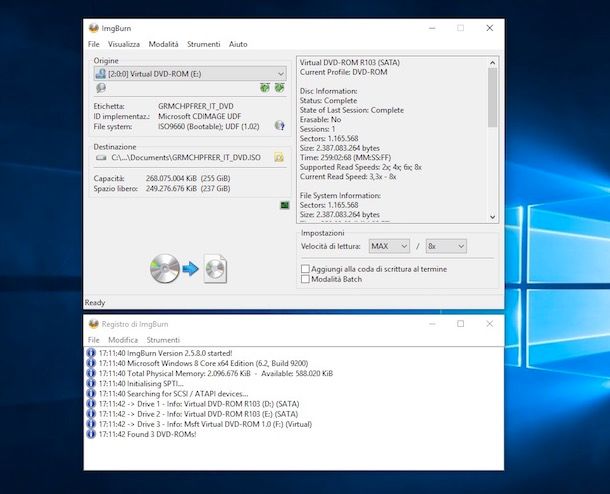Click the 'Ready' status bar text
This screenshot has width=610, height=494.
[x=95, y=302]
